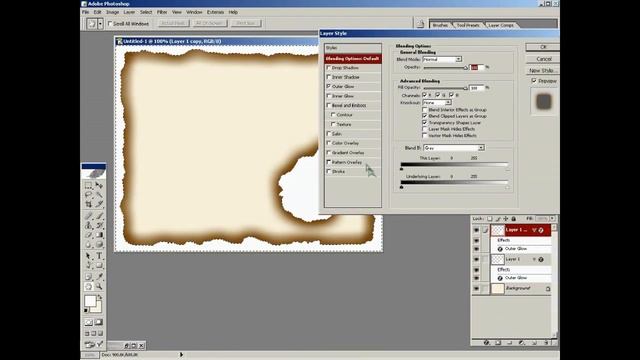
Task: Select the Lasso tool
Action: point(89,195)
